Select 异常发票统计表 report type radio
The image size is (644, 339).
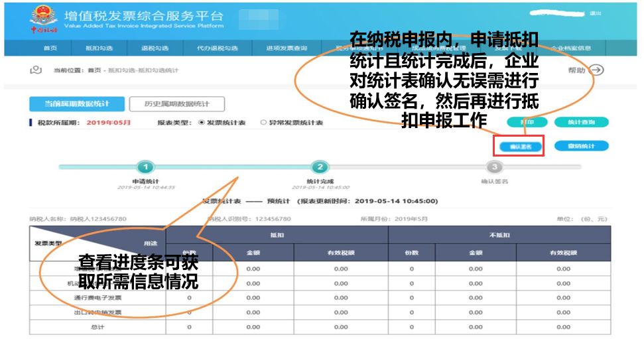point(263,123)
